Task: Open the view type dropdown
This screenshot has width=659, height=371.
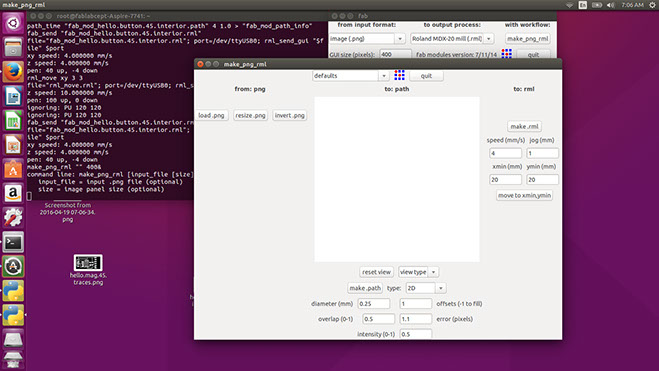Action: [x=418, y=272]
